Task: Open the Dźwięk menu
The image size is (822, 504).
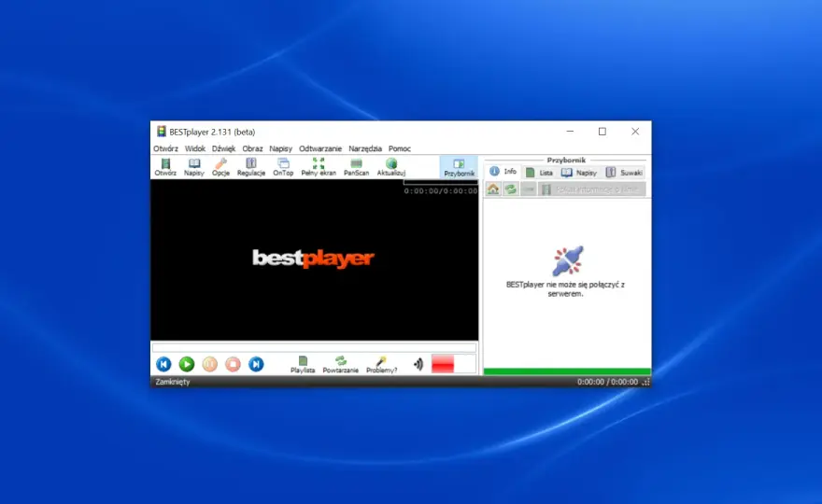Action: (224, 148)
